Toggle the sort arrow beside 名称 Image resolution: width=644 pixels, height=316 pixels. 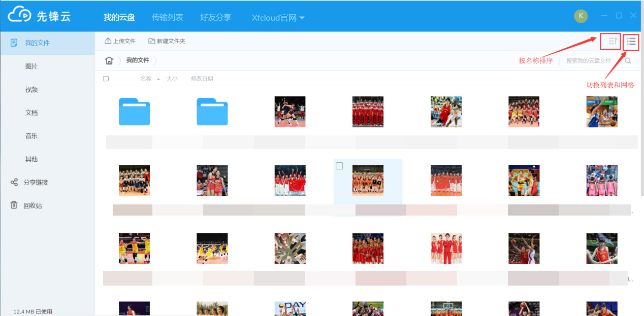tap(158, 79)
